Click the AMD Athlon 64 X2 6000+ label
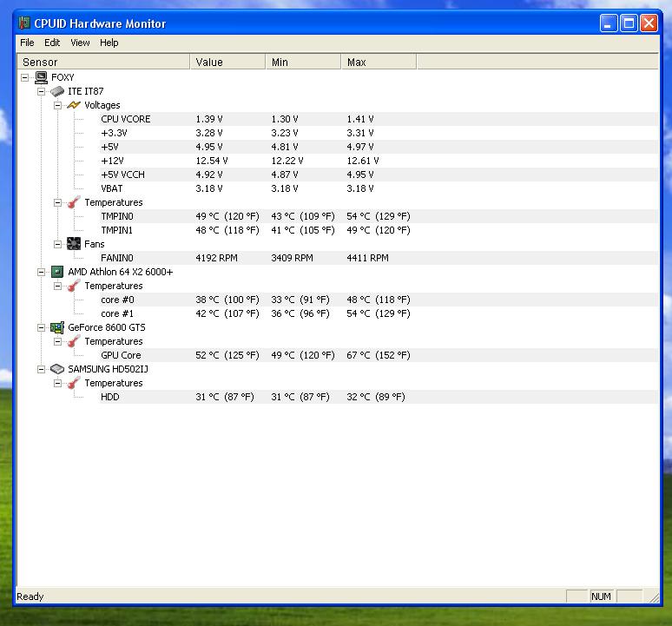672x626 pixels. [121, 272]
